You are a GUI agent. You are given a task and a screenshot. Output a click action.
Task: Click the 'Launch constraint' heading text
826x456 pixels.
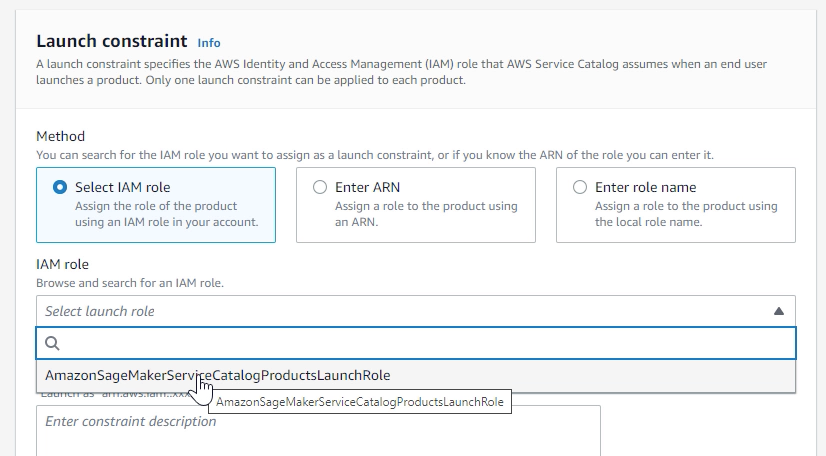(x=112, y=41)
